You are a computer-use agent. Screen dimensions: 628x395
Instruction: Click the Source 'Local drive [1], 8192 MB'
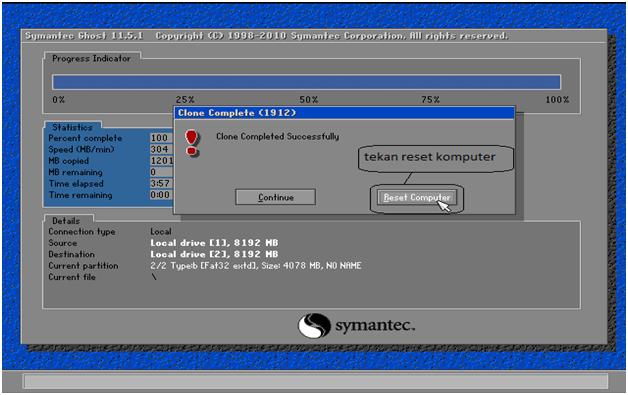(214, 243)
